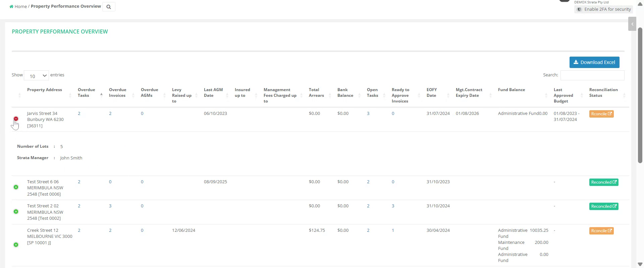Expand the Creek Street 12 row
This screenshot has height=268, width=644.
click(16, 245)
